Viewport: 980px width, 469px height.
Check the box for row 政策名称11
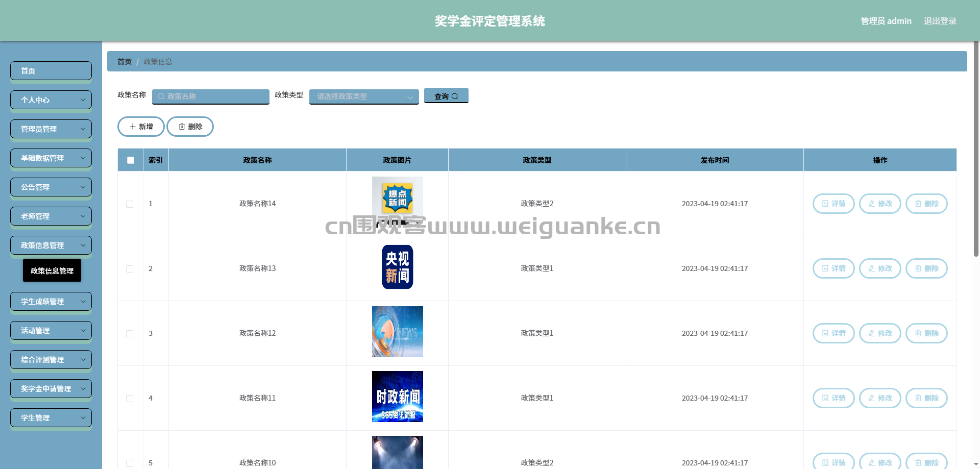point(130,399)
